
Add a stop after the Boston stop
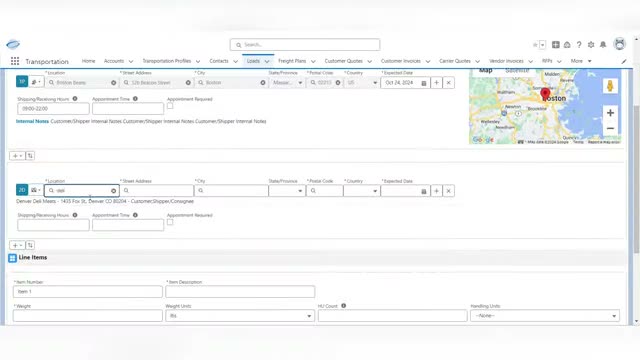(x=436, y=83)
